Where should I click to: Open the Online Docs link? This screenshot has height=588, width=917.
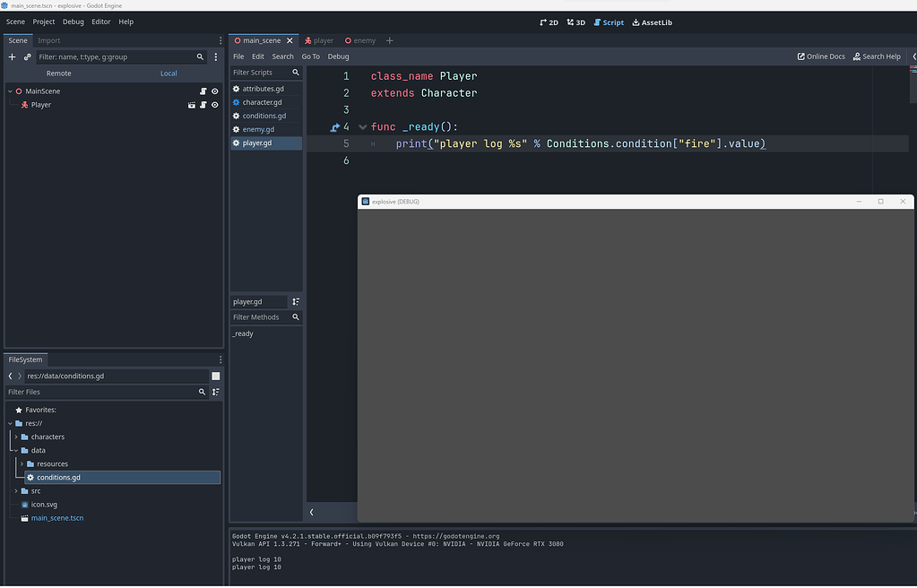[x=819, y=56]
